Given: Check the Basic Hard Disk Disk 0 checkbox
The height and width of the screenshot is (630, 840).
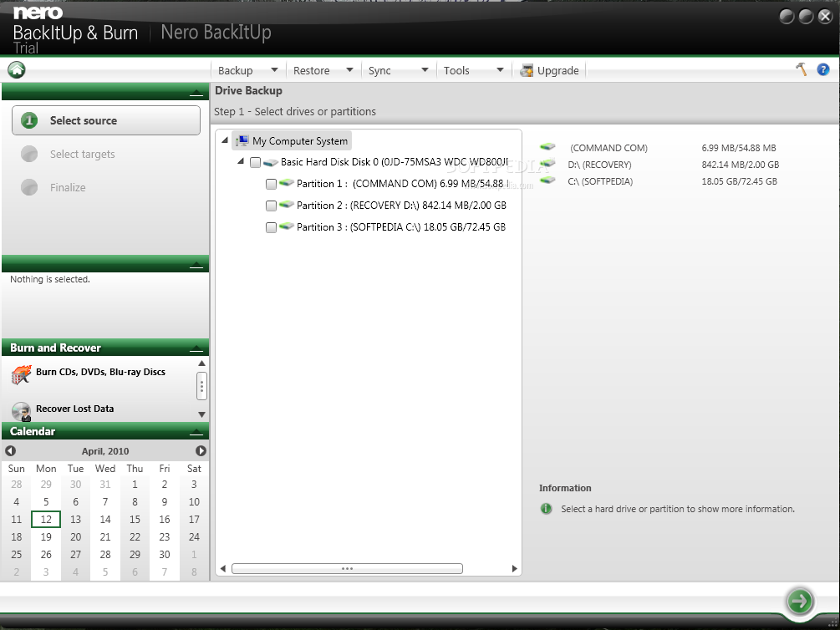Looking at the screenshot, I should point(255,162).
